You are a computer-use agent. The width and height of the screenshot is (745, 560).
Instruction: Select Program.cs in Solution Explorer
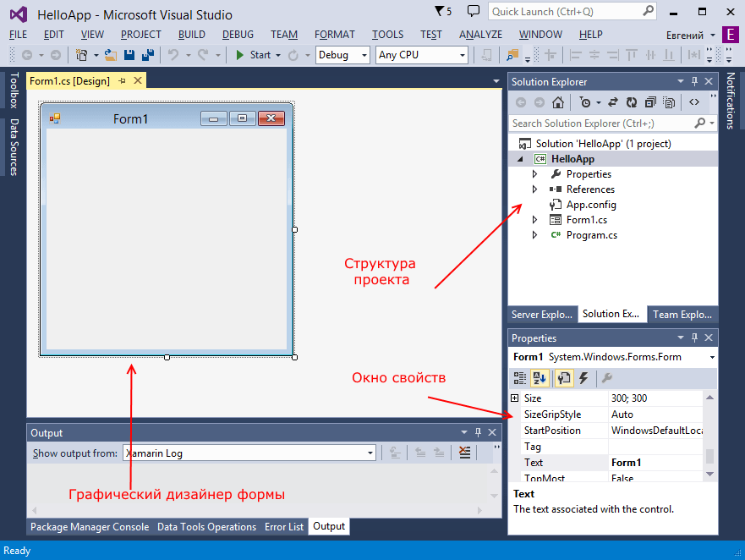(592, 235)
